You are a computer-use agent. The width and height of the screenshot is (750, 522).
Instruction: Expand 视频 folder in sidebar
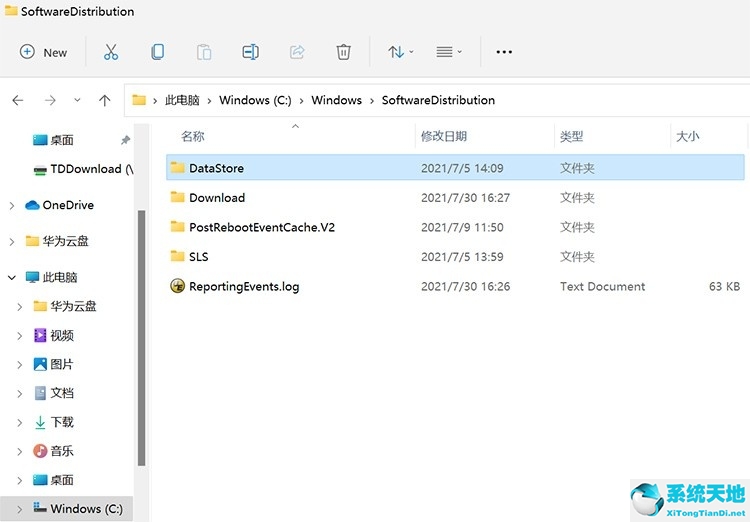[19, 336]
